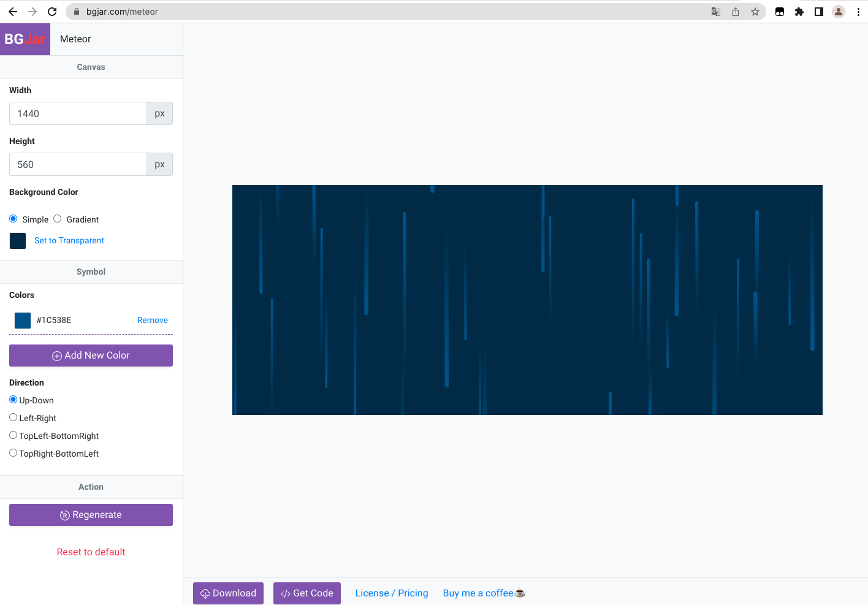Open the user profile avatar

point(839,12)
